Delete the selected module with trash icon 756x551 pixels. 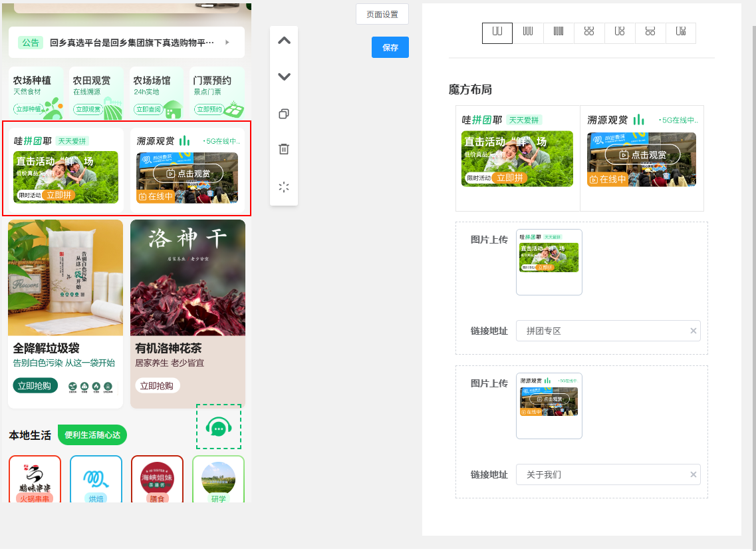point(284,149)
